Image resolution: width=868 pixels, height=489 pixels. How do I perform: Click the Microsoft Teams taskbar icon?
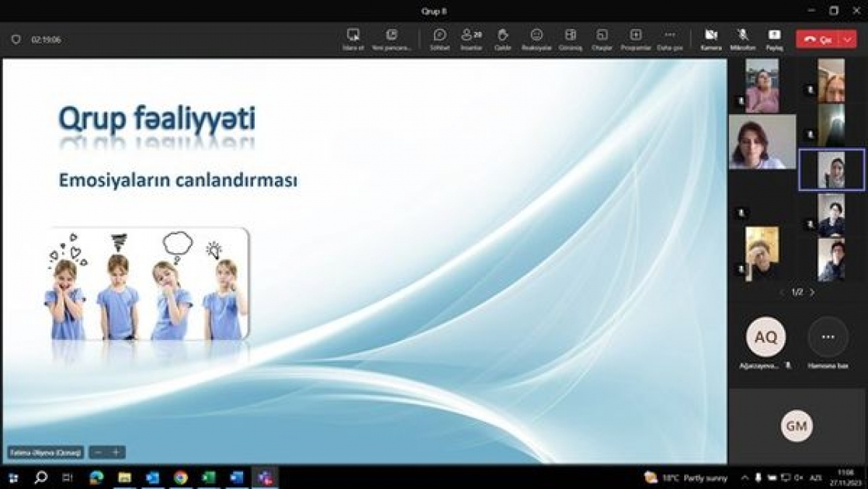pyautogui.click(x=265, y=477)
